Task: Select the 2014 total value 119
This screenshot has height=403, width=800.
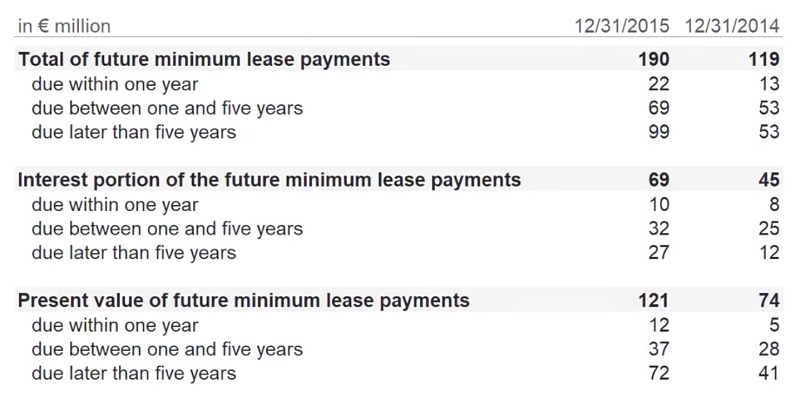Action: click(763, 59)
